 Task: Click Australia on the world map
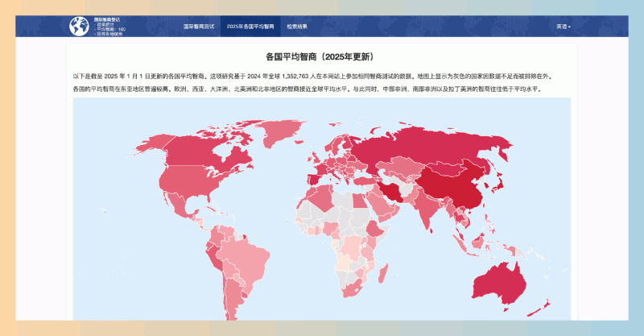(x=499, y=284)
